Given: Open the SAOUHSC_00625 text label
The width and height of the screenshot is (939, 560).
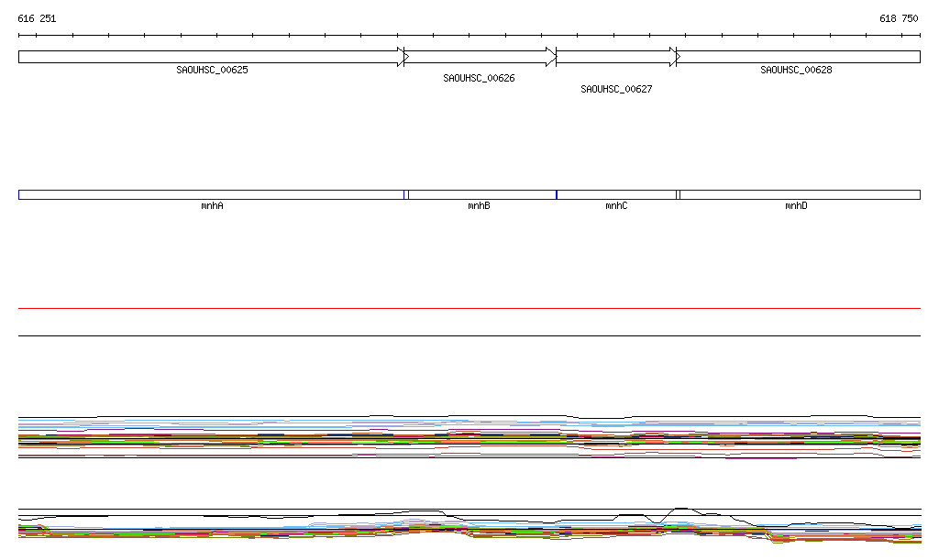Looking at the screenshot, I should (212, 71).
